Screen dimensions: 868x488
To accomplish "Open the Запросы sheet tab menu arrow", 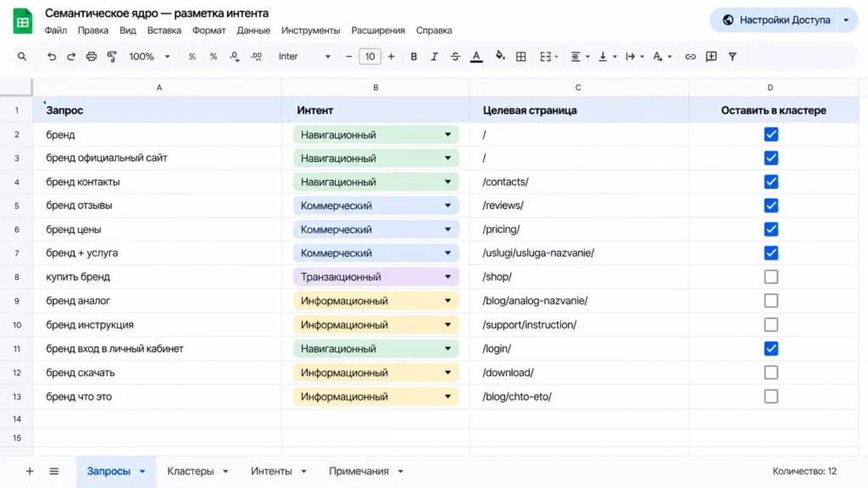I will [x=142, y=471].
